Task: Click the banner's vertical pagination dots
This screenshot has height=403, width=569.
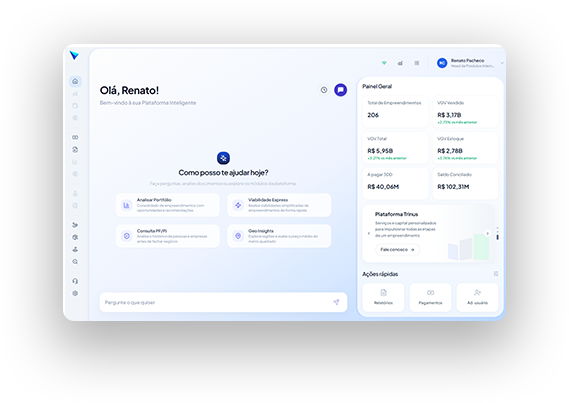Action: click(498, 234)
